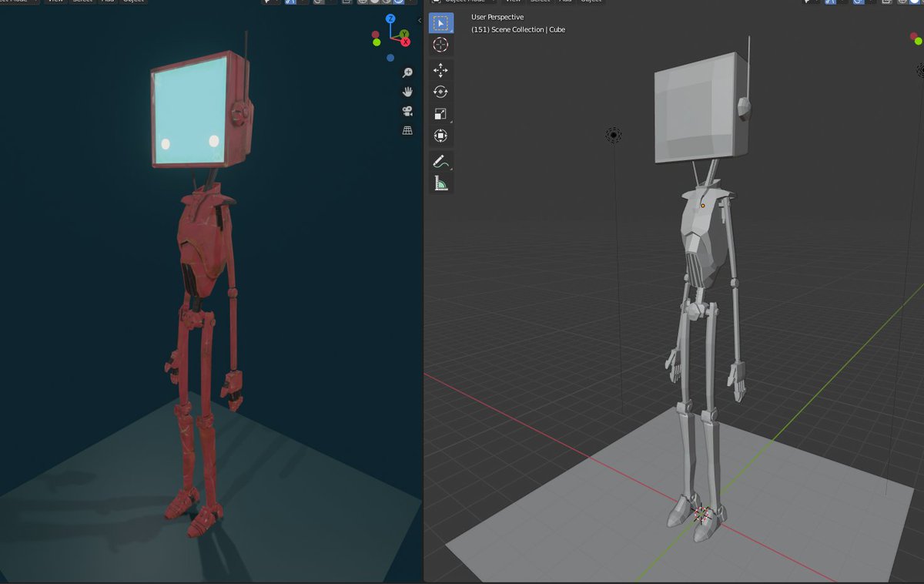This screenshot has height=584, width=924.
Task: Click the red X axis on gizmo
Action: click(x=405, y=42)
